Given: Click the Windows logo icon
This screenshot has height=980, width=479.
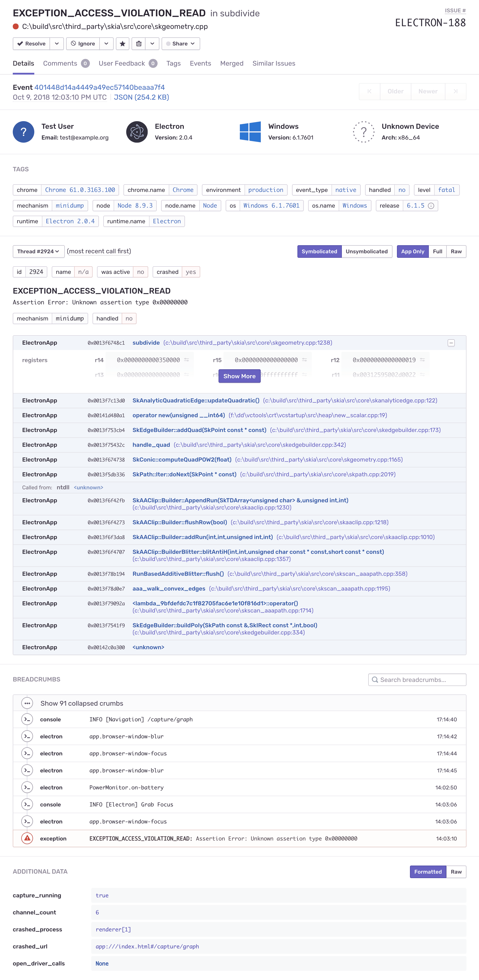Looking at the screenshot, I should [x=251, y=132].
